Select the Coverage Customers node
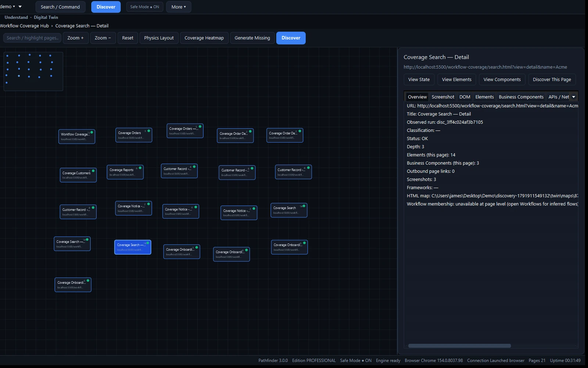 coord(78,175)
